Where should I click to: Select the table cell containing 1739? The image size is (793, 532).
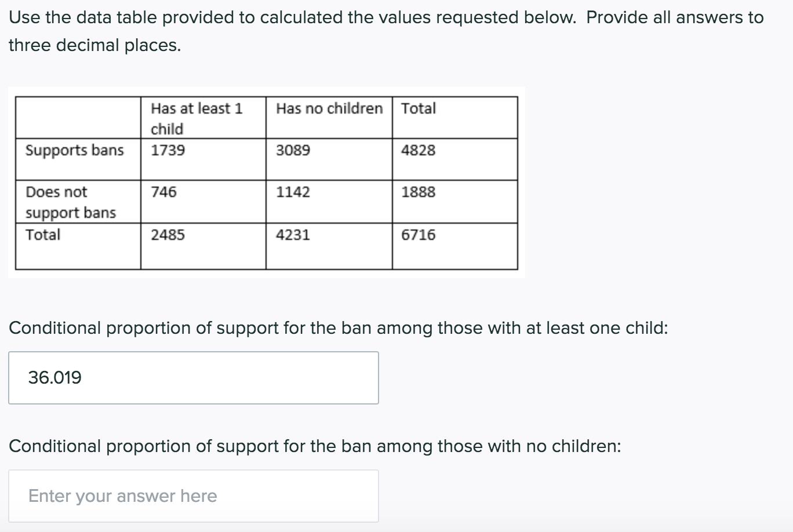[x=168, y=150]
